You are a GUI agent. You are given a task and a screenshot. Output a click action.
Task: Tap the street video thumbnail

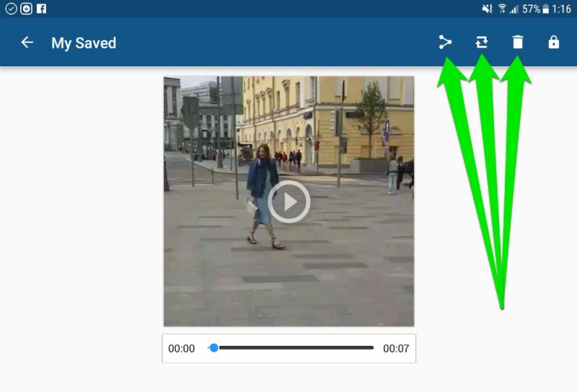pos(289,201)
